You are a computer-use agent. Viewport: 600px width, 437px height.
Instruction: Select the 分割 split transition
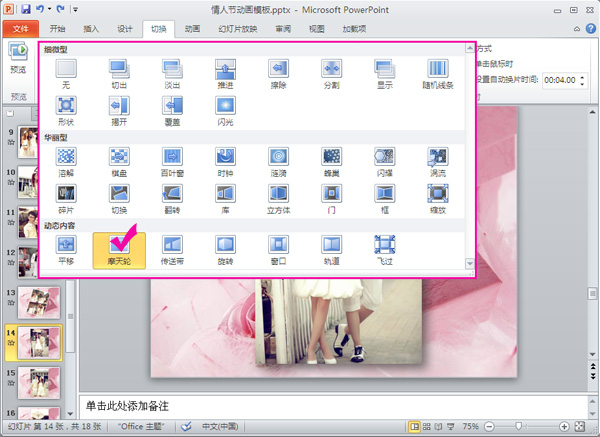point(331,74)
